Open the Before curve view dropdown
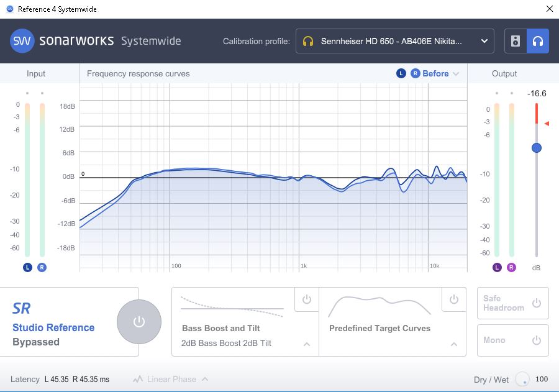This screenshot has height=392, width=559. pos(440,73)
